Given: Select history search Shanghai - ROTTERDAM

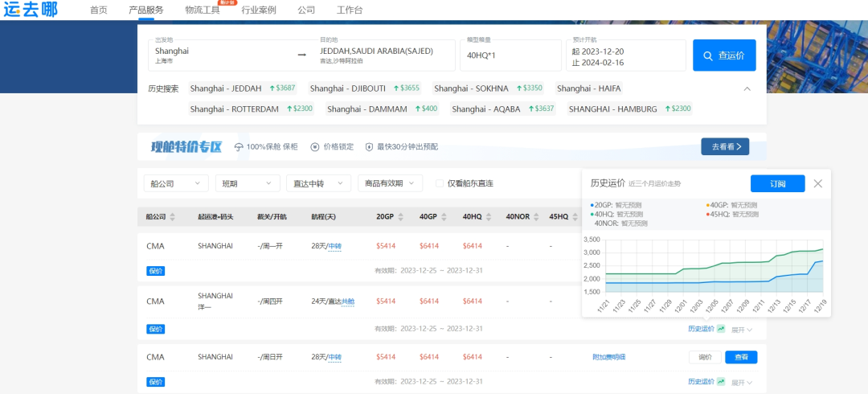Looking at the screenshot, I should point(252,109).
